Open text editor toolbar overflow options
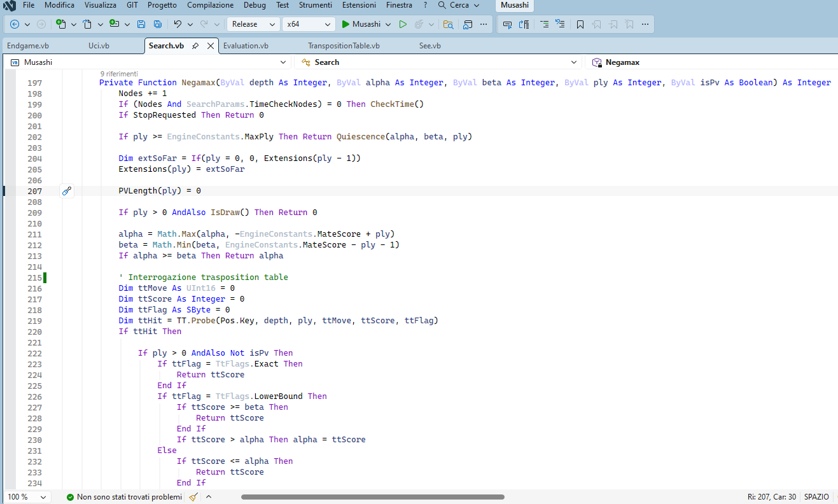Image resolution: width=838 pixels, height=504 pixels. coord(645,24)
